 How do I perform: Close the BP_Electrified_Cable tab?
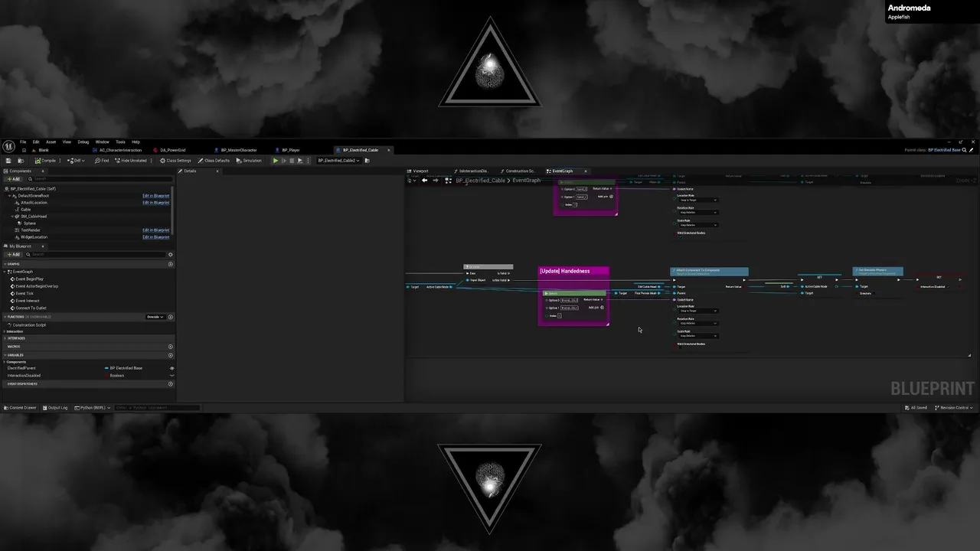pyautogui.click(x=389, y=150)
